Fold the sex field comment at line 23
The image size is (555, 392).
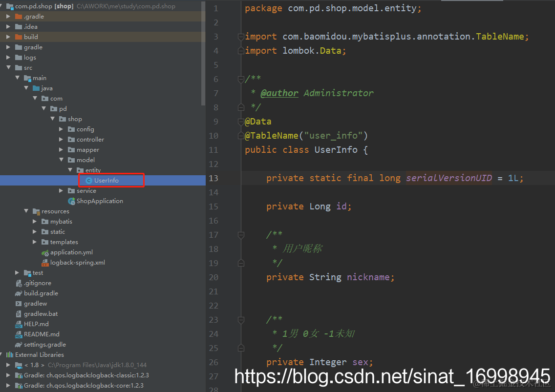(241, 319)
